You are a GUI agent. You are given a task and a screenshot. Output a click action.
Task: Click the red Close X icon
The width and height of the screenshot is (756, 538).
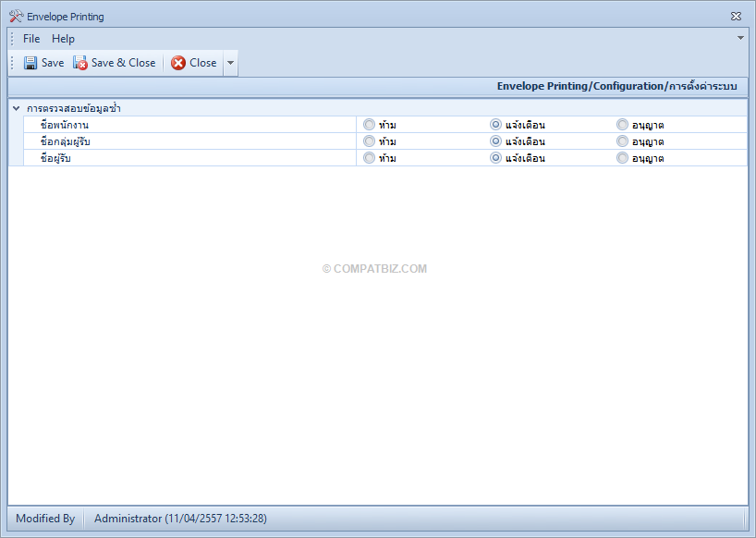click(178, 63)
